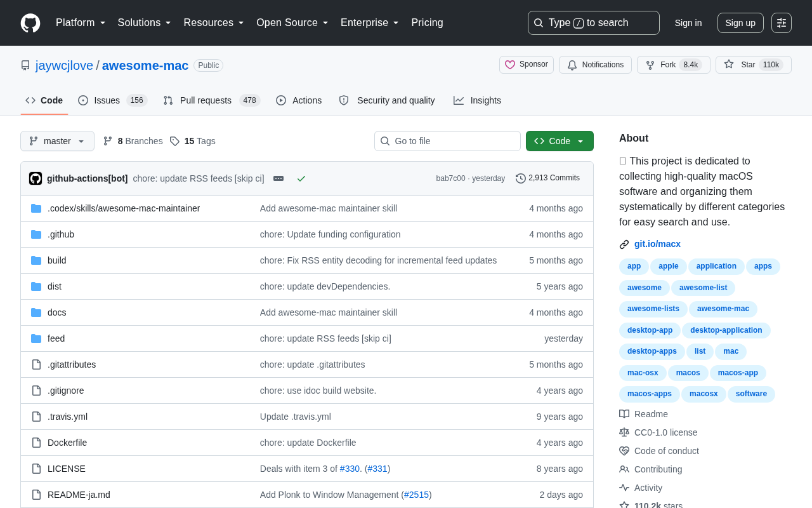Screen dimensions: 812x508
Task: Open the Pricing page
Action: (x=427, y=23)
